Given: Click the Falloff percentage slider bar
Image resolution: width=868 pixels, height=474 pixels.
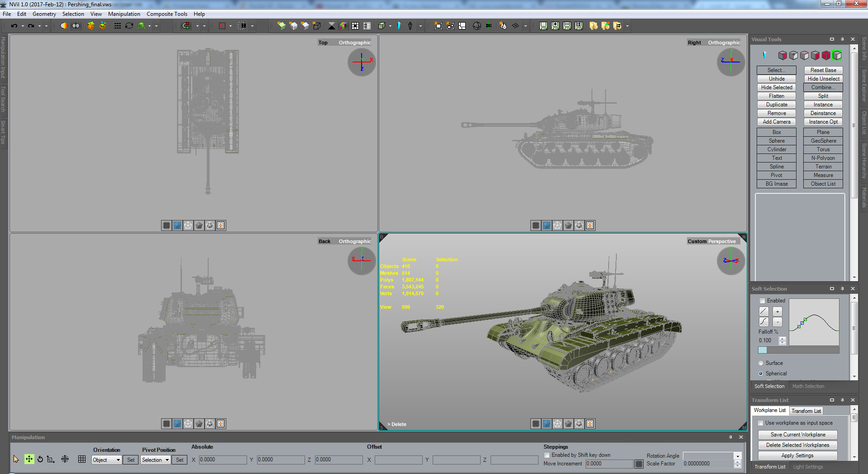Looking at the screenshot, I should (x=798, y=350).
